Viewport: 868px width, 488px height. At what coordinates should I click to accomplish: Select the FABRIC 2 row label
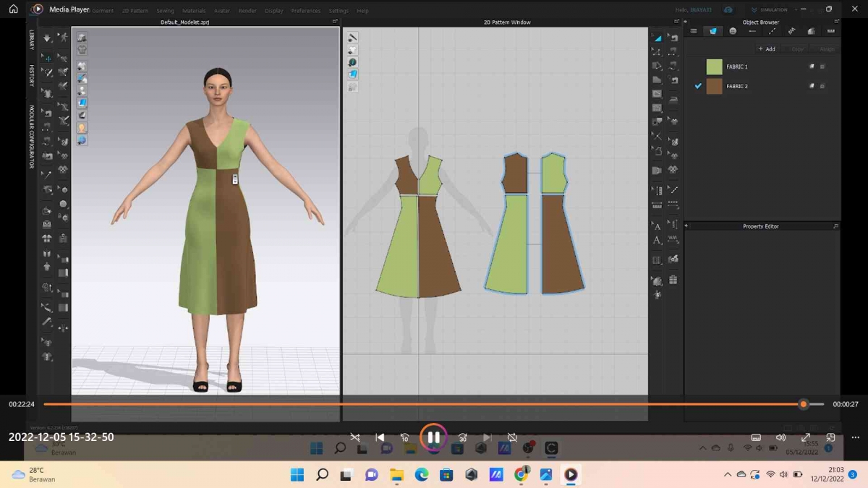(x=737, y=86)
